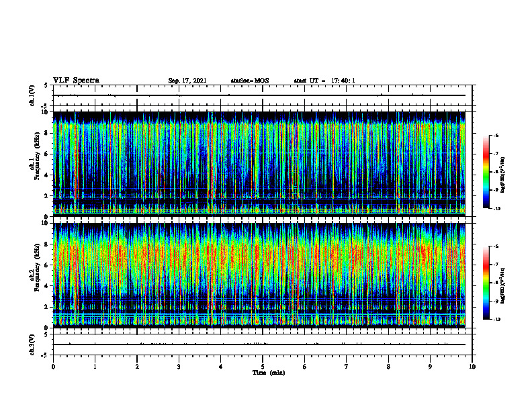Click the "8" kHz tick of ch.2 panel
The height and width of the screenshot is (411, 532).
[47, 244]
